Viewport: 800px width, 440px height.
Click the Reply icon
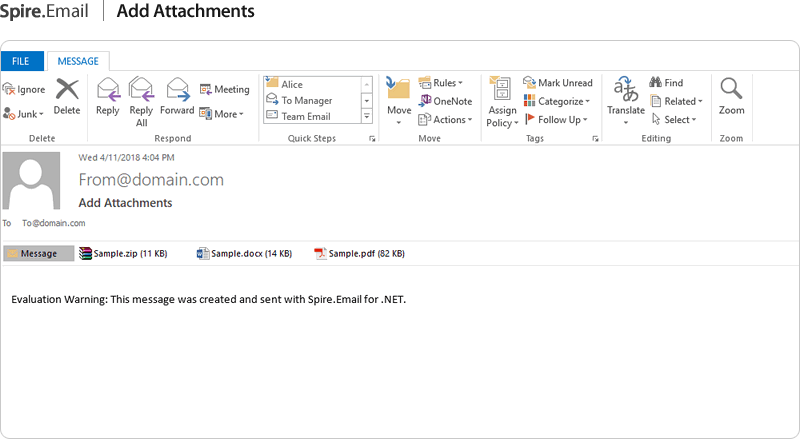coord(107,97)
